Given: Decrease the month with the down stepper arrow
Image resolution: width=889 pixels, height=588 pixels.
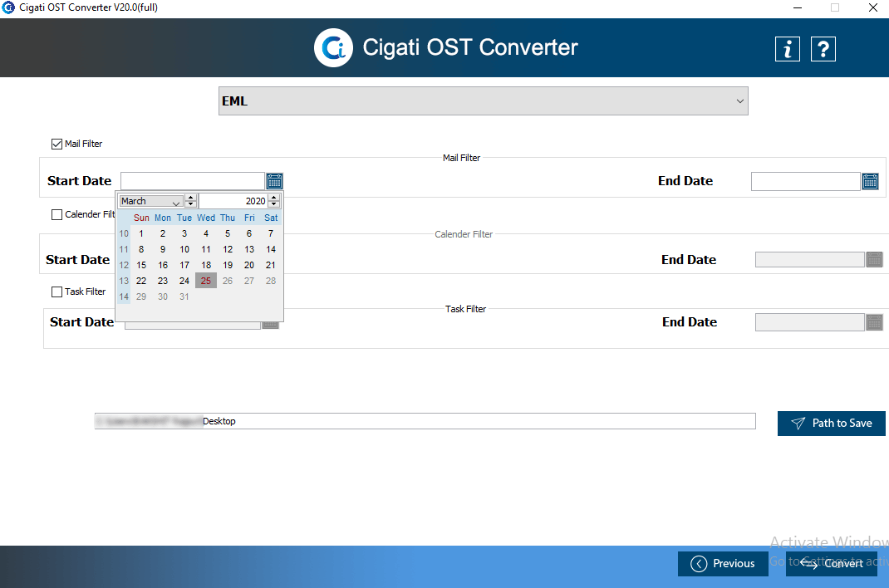Looking at the screenshot, I should (191, 204).
